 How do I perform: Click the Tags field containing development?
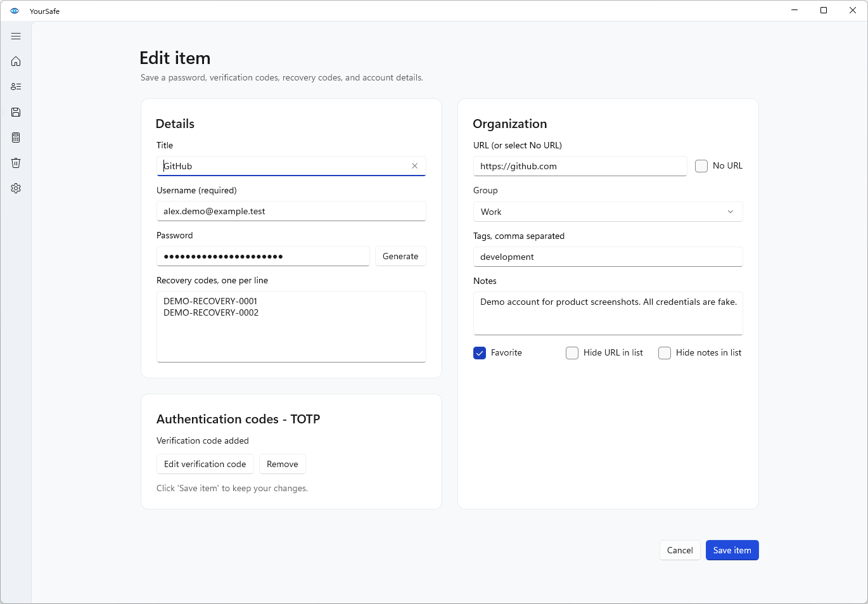(608, 257)
